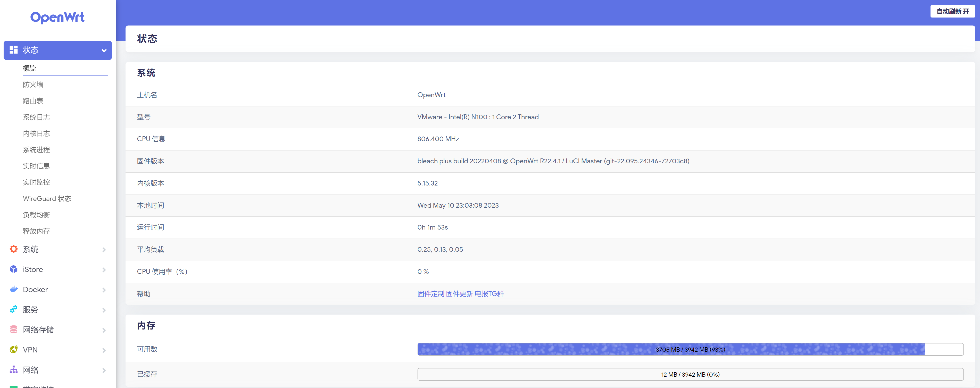Image resolution: width=980 pixels, height=388 pixels.
Task: Click the 网络 topology icon
Action: (x=14, y=370)
